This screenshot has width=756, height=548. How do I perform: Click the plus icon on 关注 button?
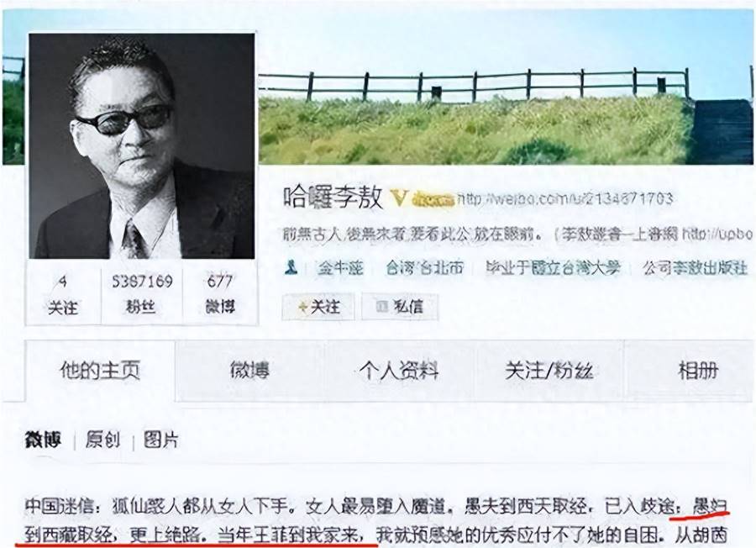(x=302, y=307)
